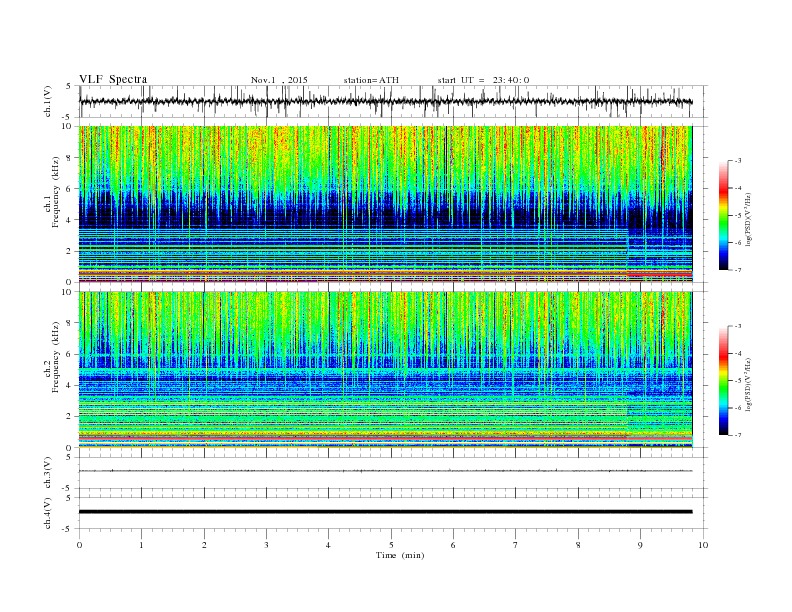This screenshot has width=792, height=612.
Task: Pick the ch.2 spectrogram color bar
Action: pyautogui.click(x=723, y=381)
